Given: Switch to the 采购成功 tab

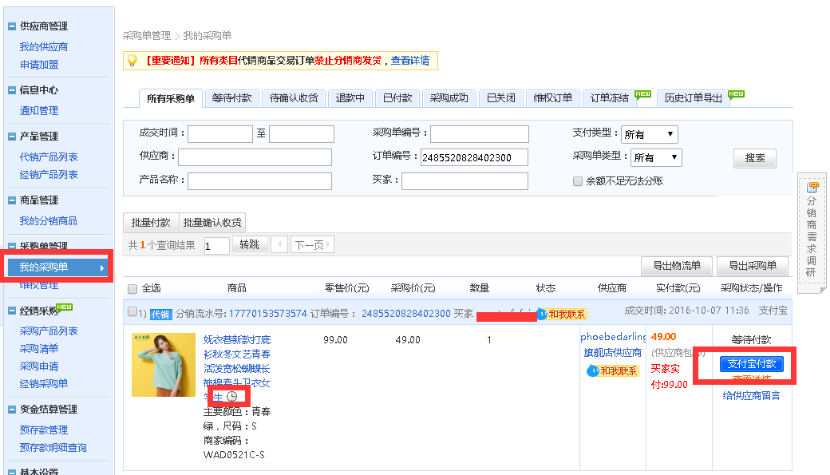Looking at the screenshot, I should 449,98.
